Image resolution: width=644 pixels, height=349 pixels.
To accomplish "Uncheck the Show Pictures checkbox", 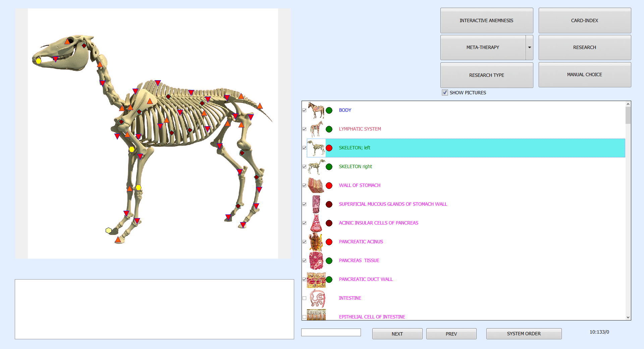I will (445, 93).
